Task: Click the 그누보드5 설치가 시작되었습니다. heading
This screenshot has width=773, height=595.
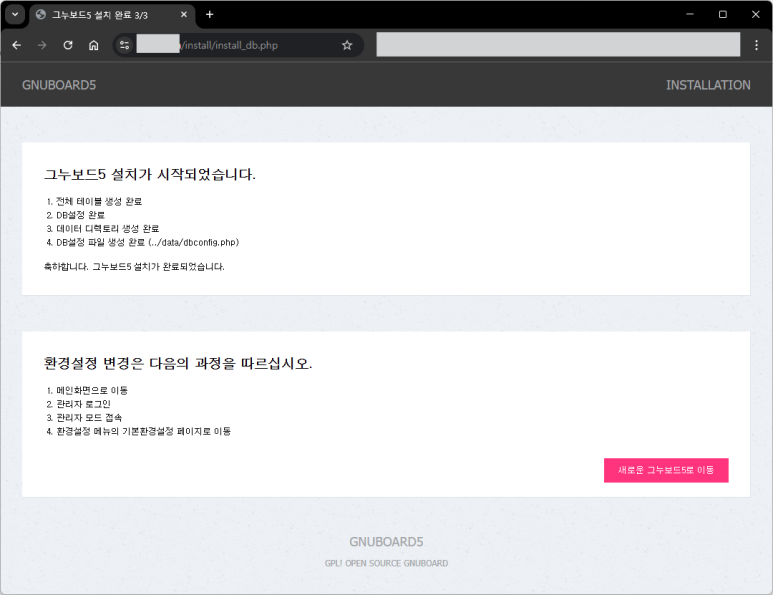Action: (x=150, y=175)
